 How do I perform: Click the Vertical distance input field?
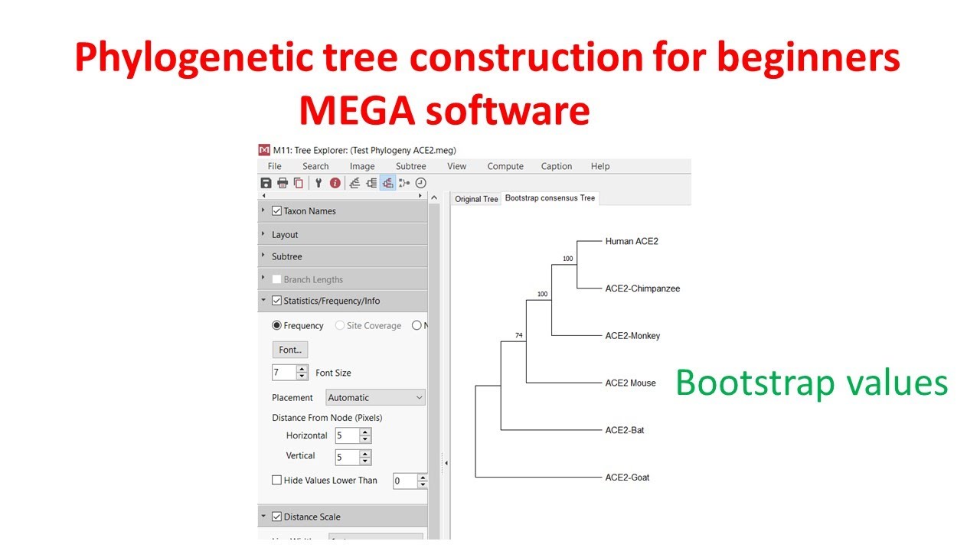pos(348,458)
